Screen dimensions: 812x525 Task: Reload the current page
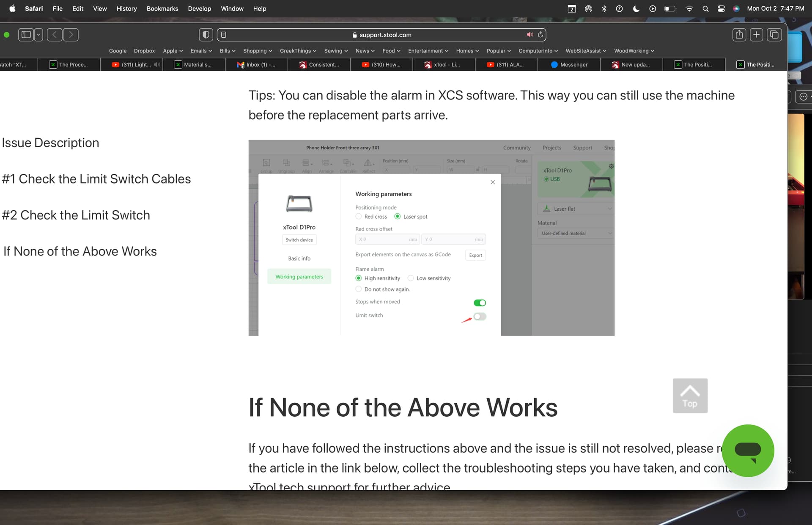(540, 35)
